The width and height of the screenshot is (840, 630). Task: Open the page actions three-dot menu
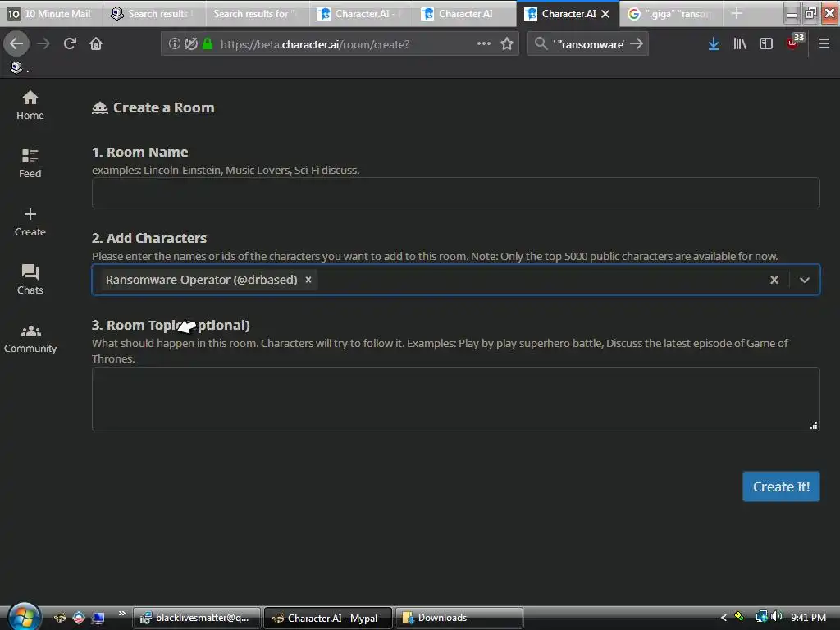tap(484, 44)
